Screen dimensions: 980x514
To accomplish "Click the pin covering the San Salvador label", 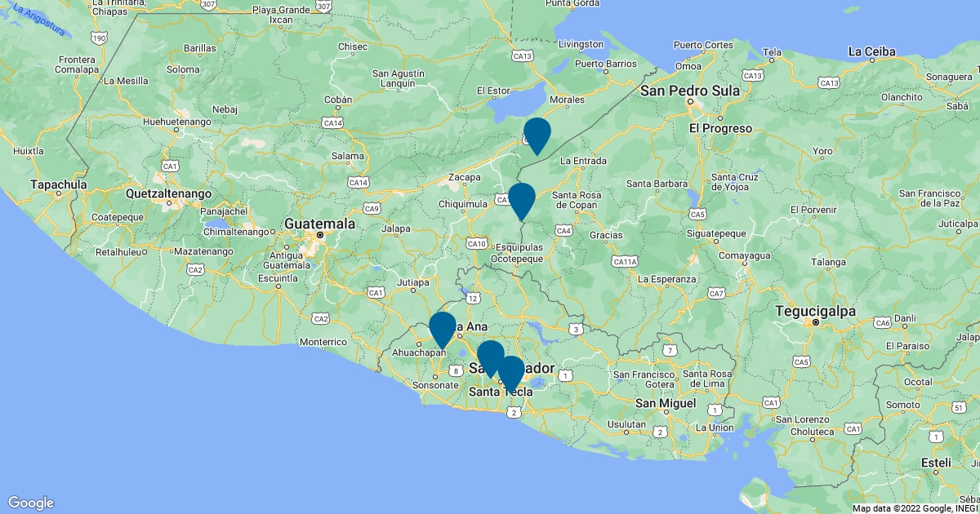I will [x=490, y=358].
